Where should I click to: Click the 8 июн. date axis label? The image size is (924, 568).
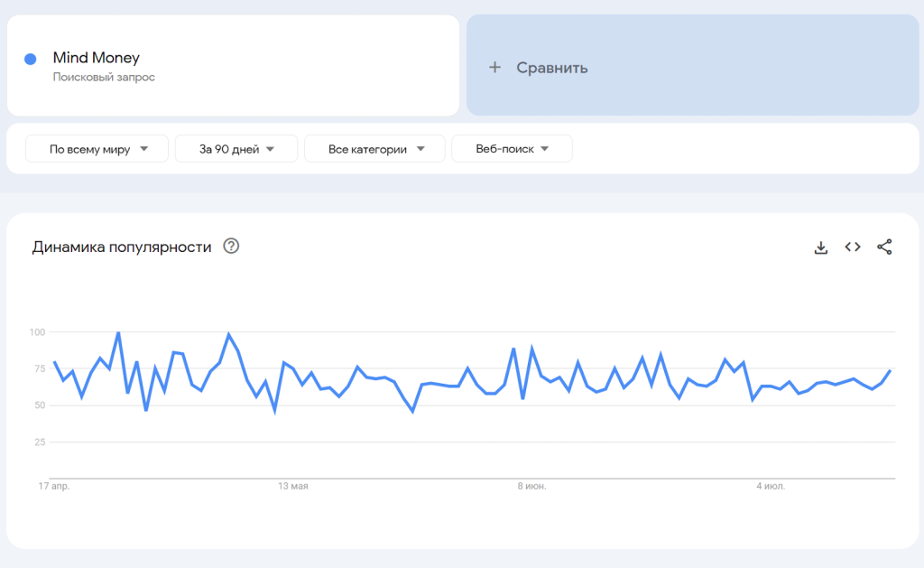pos(531,487)
